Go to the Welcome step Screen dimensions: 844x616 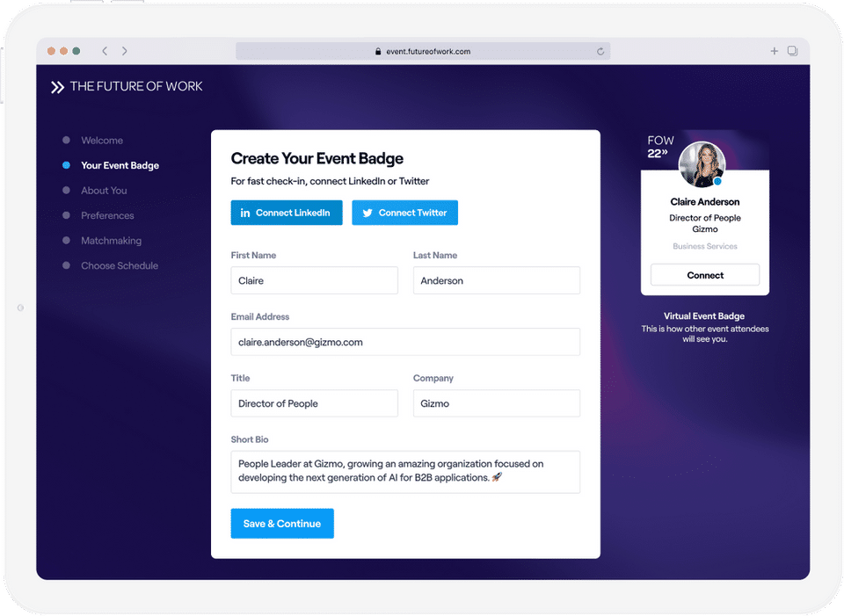[x=102, y=141]
